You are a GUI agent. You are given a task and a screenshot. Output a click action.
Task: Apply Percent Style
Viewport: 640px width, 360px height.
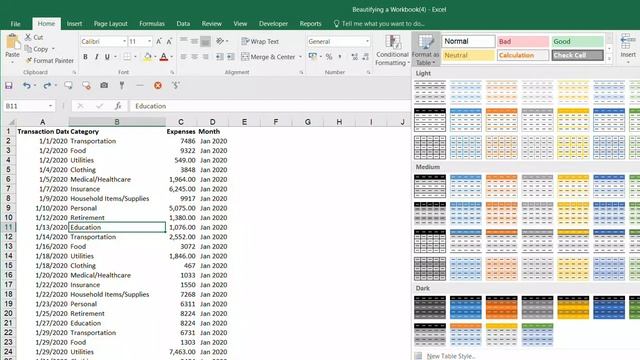329,57
